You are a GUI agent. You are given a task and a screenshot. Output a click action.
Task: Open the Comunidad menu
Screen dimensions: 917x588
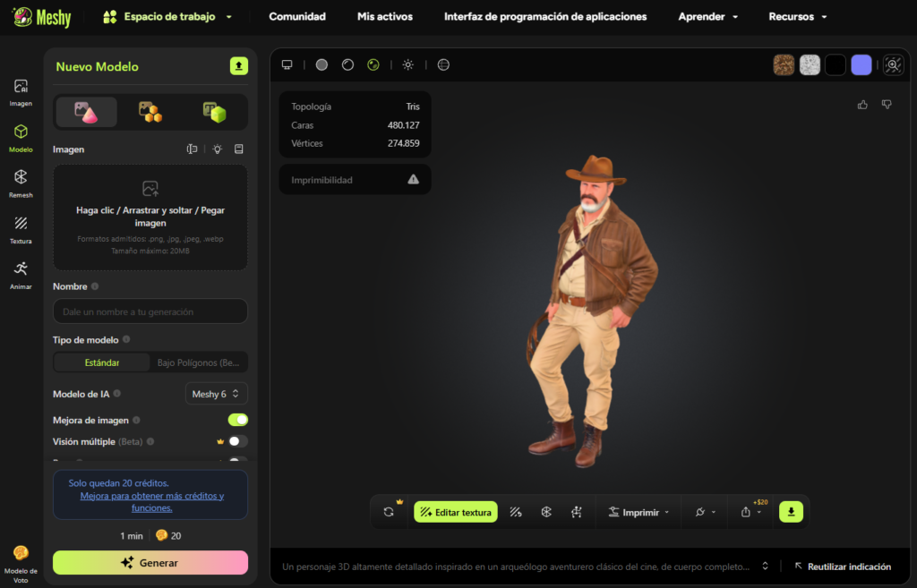(x=297, y=17)
